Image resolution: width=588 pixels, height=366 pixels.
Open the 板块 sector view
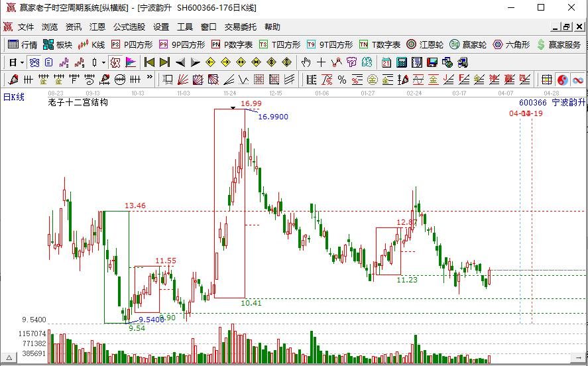58,44
